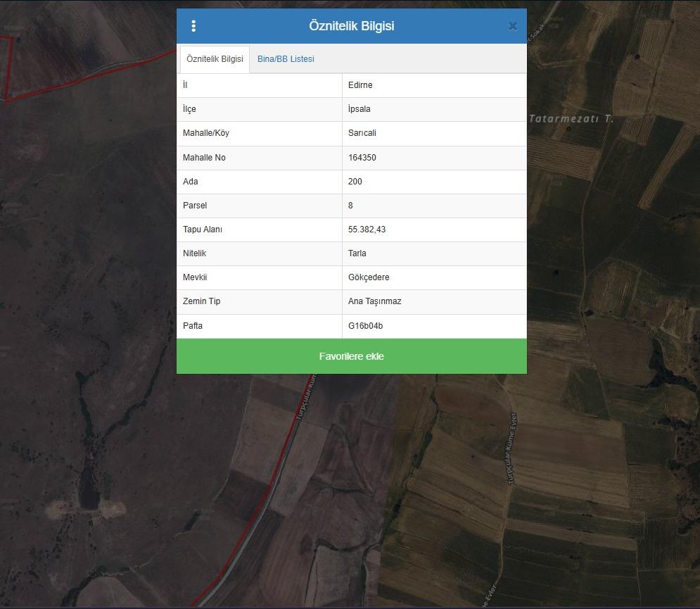700x609 pixels.
Task: Switch to the Bina/BB Listesi tab
Action: coord(286,59)
